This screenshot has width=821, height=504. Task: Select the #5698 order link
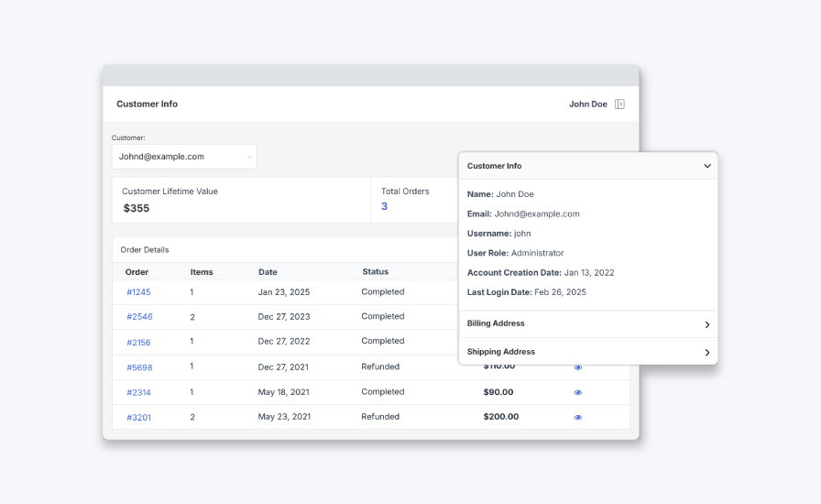pos(139,367)
